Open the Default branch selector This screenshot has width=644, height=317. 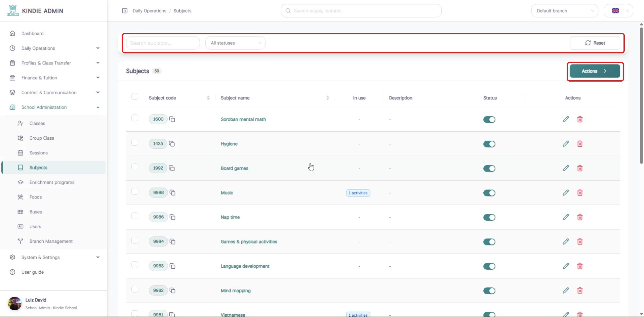(x=565, y=11)
